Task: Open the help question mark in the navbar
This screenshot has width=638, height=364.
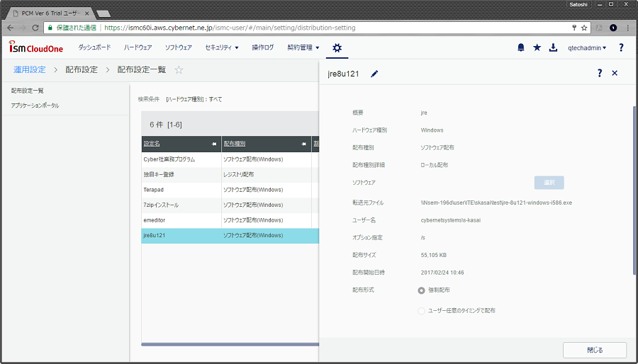Action: pyautogui.click(x=621, y=47)
